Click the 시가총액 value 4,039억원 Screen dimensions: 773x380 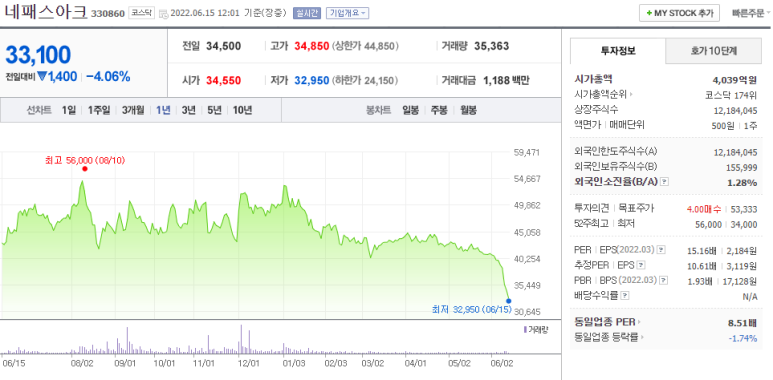point(735,79)
